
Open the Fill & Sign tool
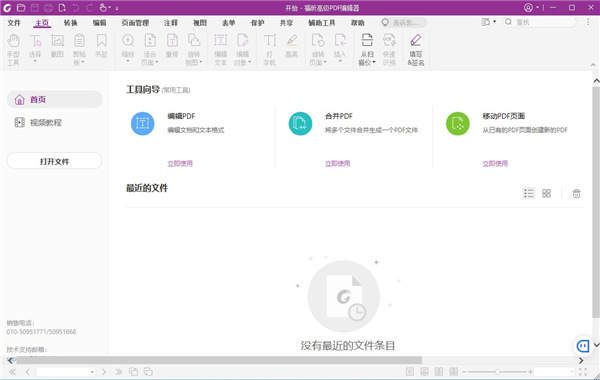click(x=416, y=41)
